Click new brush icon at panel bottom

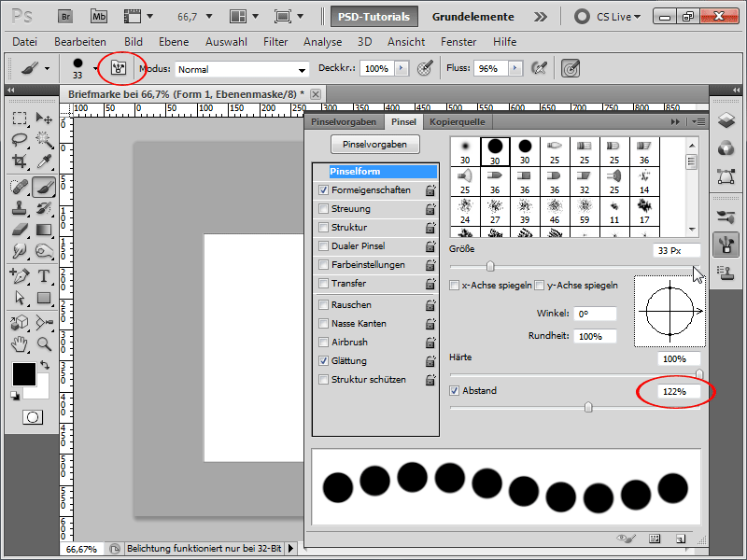click(681, 539)
